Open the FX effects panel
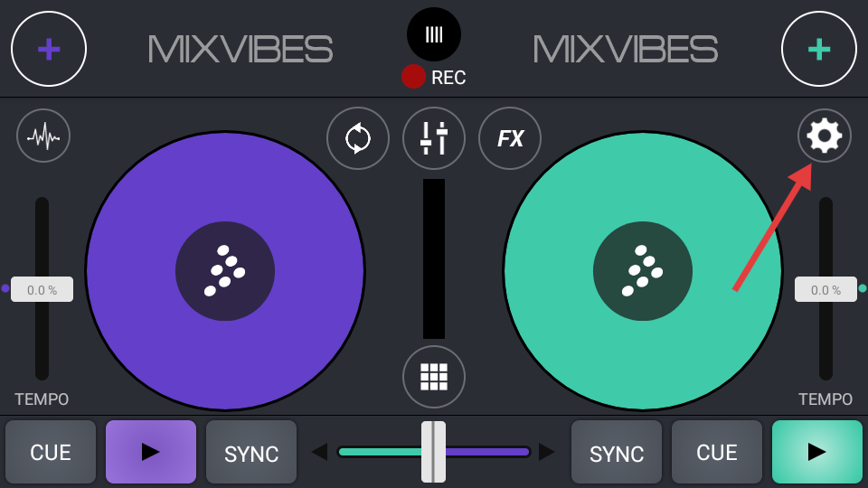The image size is (868, 488). [510, 138]
